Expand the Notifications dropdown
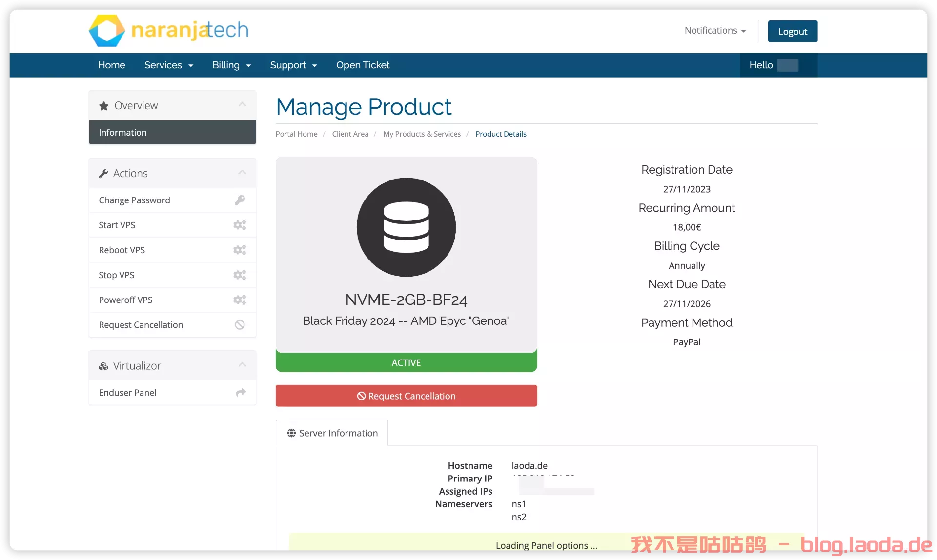937x560 pixels. pos(715,30)
